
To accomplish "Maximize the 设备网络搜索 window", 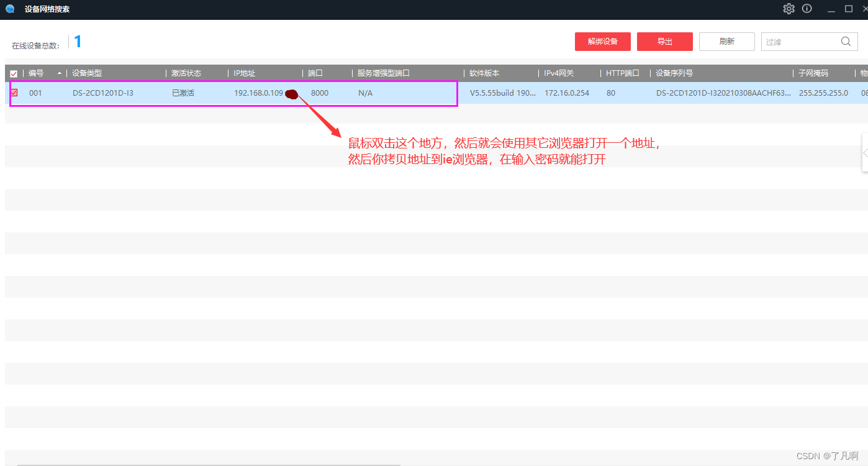I will click(849, 9).
